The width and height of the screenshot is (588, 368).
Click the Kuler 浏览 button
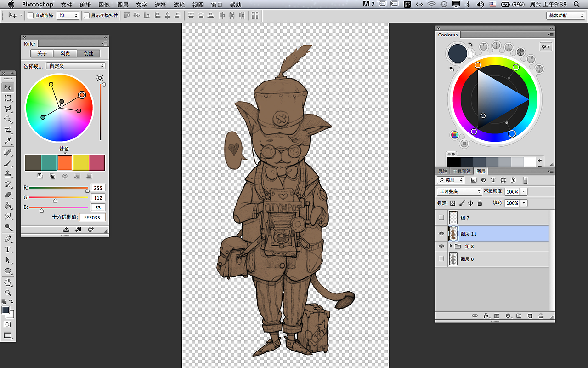tap(65, 53)
